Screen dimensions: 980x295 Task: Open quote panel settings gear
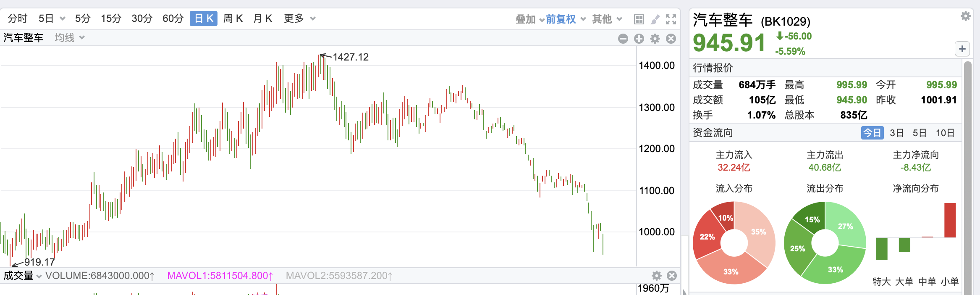point(966,16)
